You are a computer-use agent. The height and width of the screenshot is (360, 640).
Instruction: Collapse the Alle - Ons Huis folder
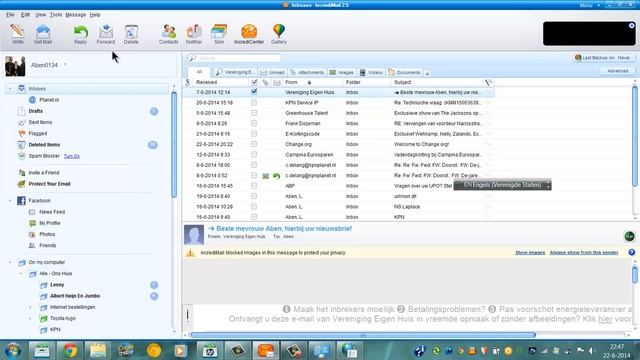20,273
